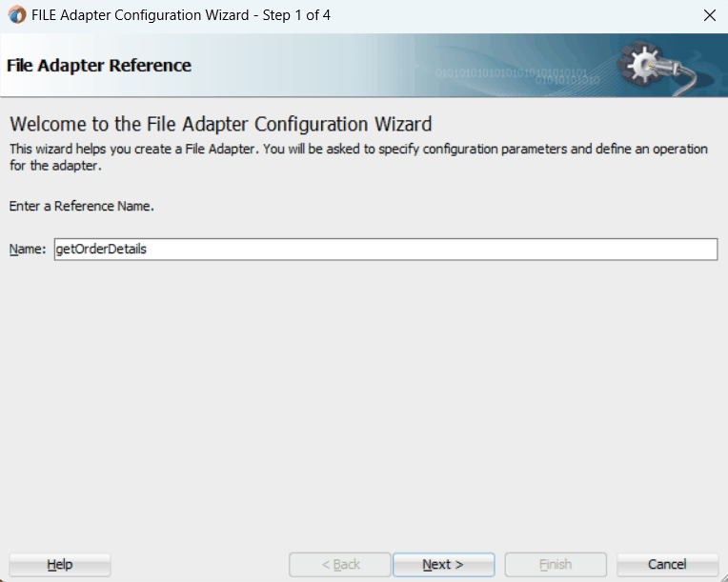The image size is (728, 582).
Task: Select the getOrderDetails text in Name field
Action: tap(101, 250)
